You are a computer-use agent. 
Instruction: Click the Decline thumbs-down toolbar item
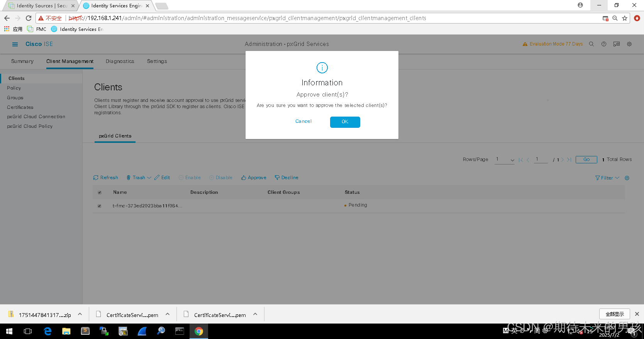point(286,178)
